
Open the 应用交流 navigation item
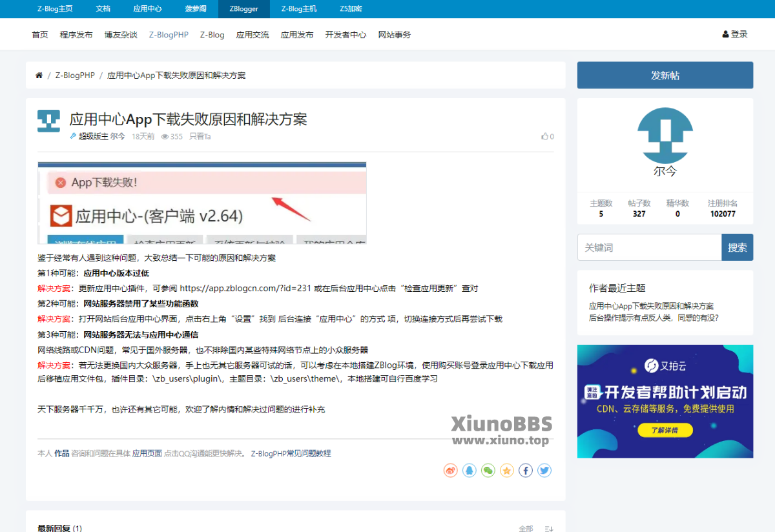pyautogui.click(x=253, y=34)
